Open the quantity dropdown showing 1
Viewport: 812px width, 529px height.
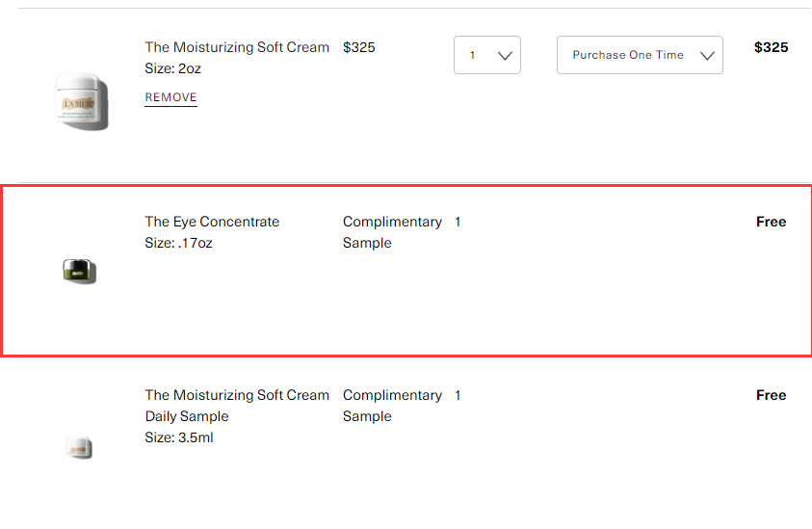click(487, 55)
